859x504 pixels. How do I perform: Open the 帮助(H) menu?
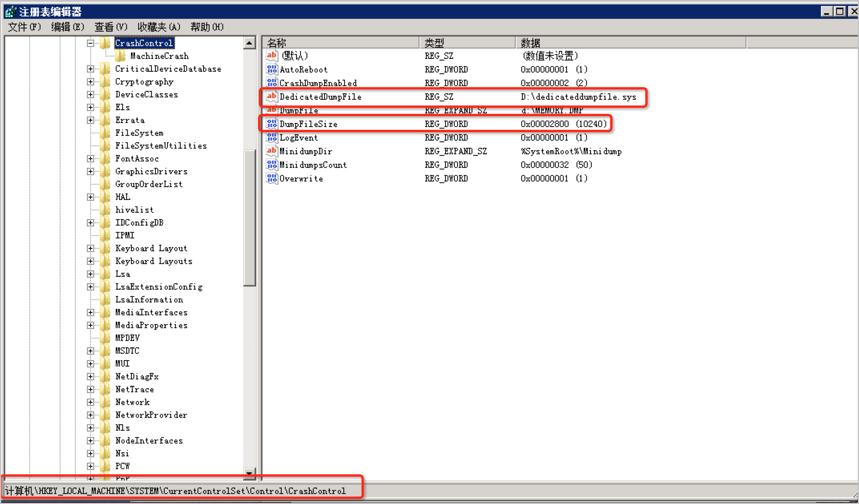tap(207, 27)
